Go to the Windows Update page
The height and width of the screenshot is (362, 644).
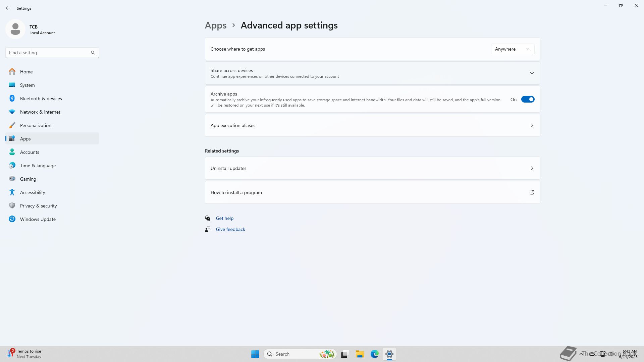[x=38, y=219]
